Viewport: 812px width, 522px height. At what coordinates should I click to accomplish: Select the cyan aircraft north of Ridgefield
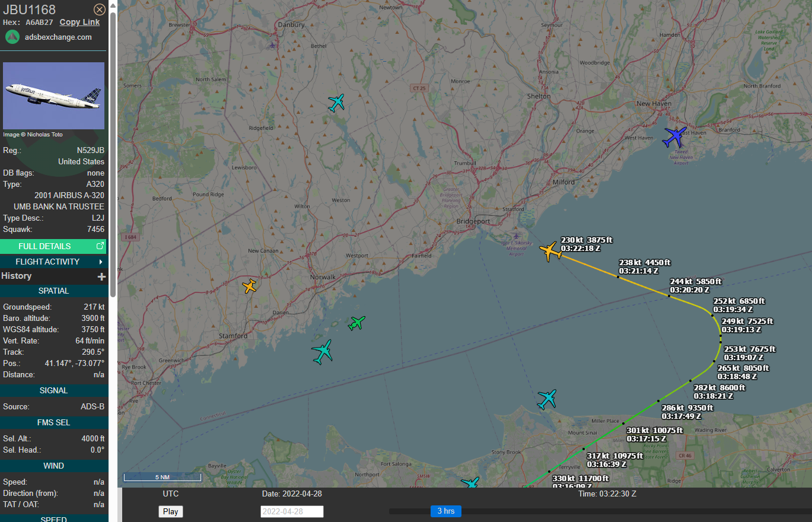(336, 103)
